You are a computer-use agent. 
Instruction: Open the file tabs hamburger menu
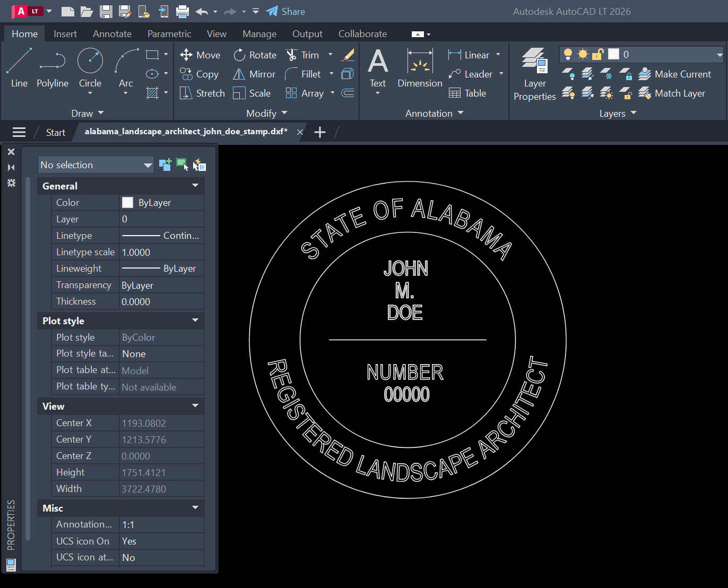coord(19,132)
